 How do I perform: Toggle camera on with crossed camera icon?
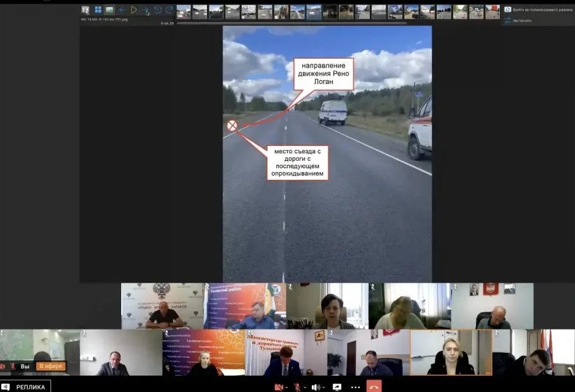pyautogui.click(x=278, y=387)
